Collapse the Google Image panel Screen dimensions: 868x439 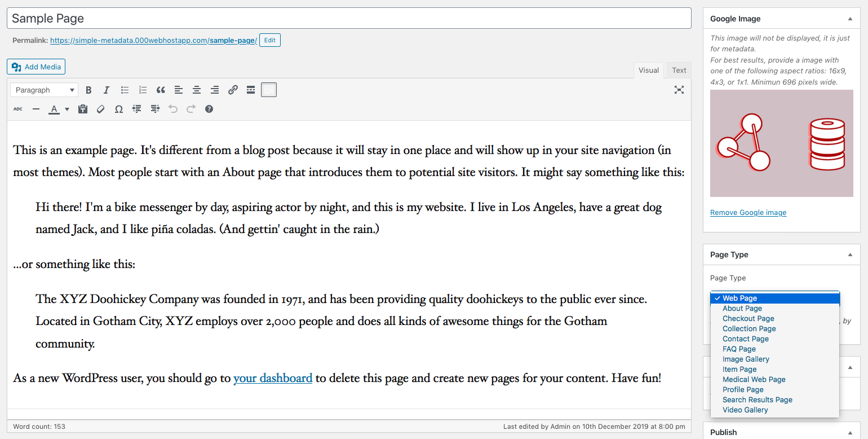click(x=850, y=19)
